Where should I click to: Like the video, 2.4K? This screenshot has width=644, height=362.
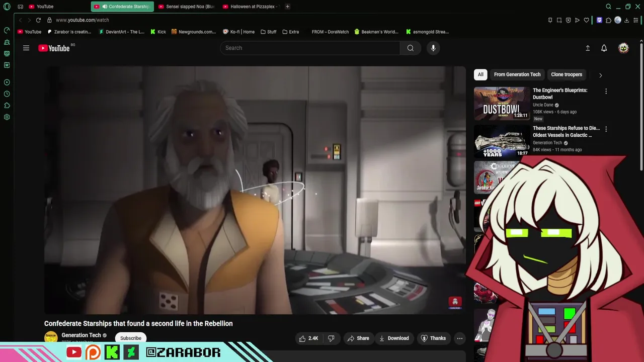click(308, 338)
